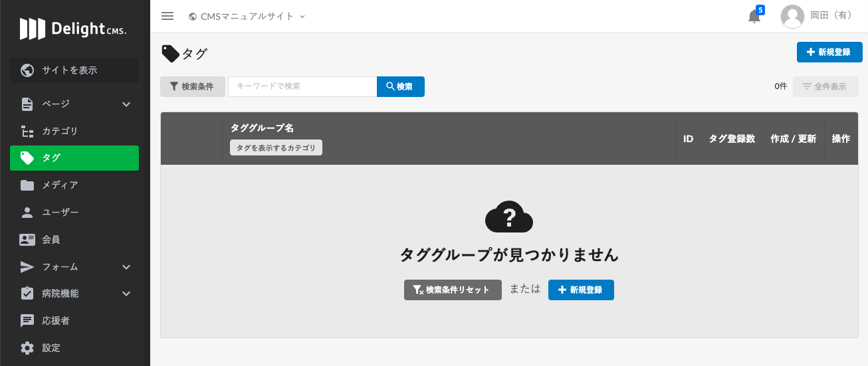
Task: Click the blue 検索 button
Action: (400, 86)
